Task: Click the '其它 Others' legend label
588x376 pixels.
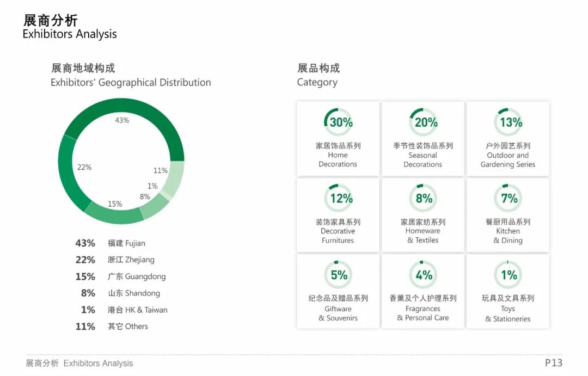Action: tap(128, 326)
